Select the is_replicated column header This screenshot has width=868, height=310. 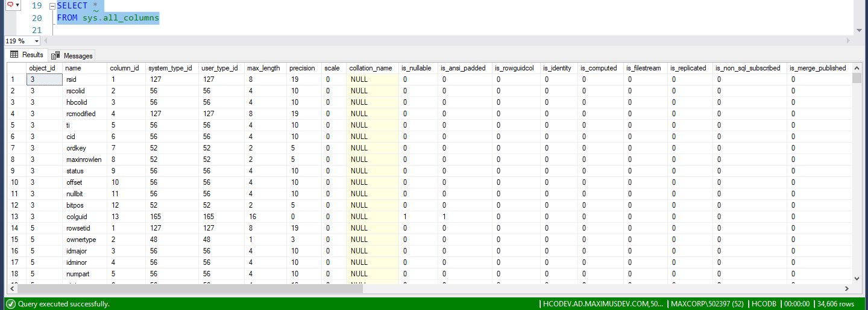pyautogui.click(x=690, y=68)
